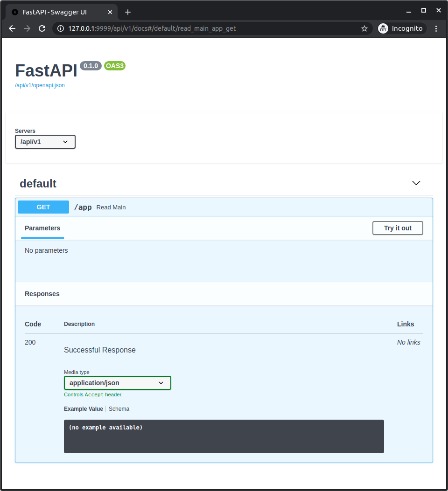Click the default tag heading
The width and height of the screenshot is (448, 491).
38,184
